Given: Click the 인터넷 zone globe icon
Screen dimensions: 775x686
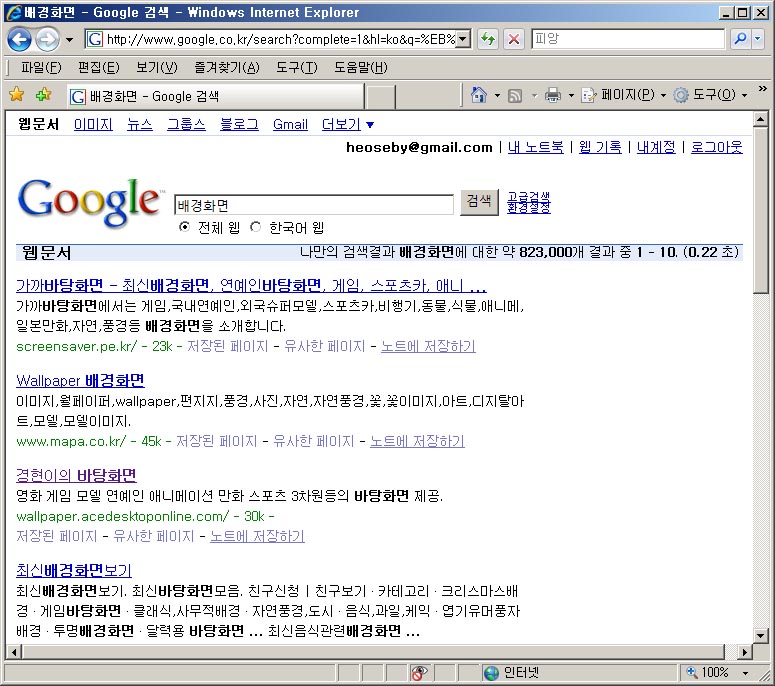Looking at the screenshot, I should (491, 673).
